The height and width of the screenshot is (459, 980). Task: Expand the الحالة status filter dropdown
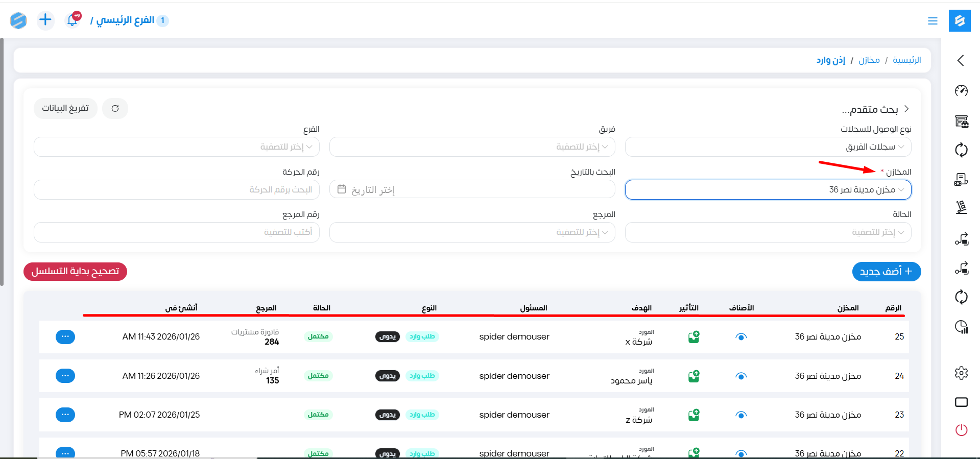coord(768,232)
